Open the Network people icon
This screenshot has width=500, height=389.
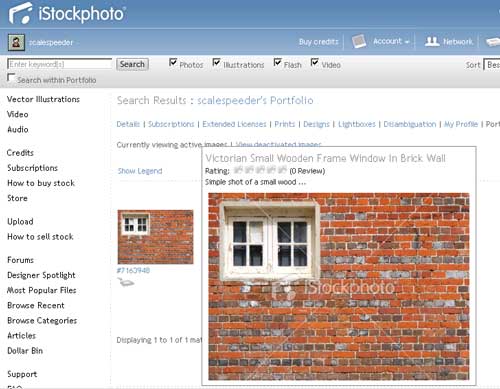point(432,42)
